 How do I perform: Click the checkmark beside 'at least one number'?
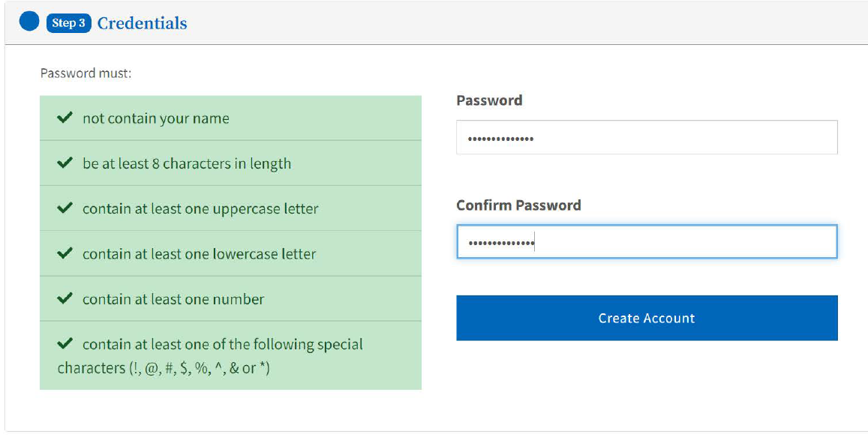65,298
